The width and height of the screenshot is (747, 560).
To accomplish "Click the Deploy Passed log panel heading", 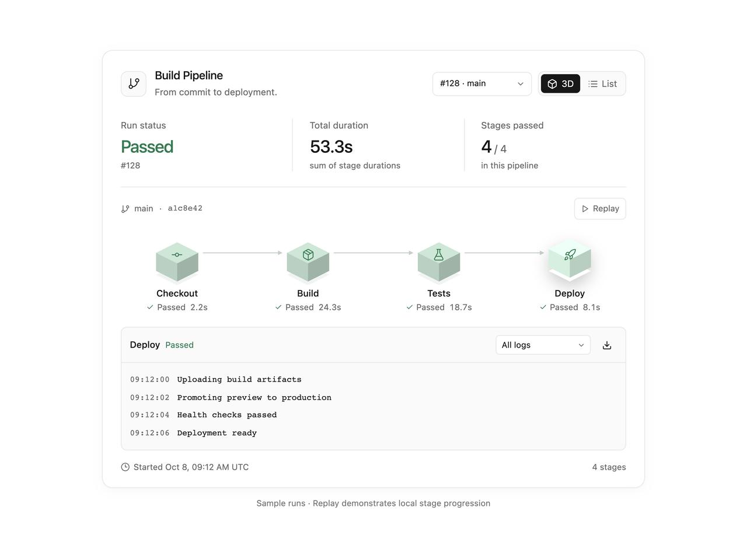I will (x=162, y=345).
